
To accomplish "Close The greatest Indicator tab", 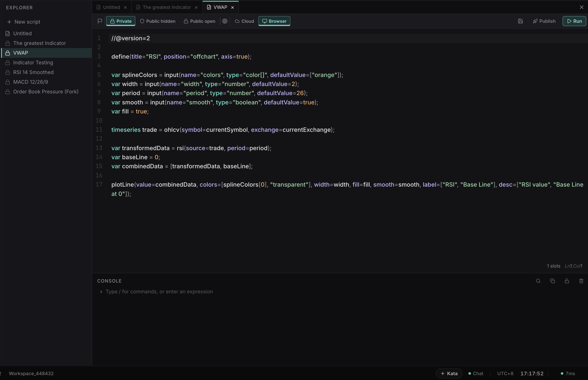I will [x=196, y=7].
